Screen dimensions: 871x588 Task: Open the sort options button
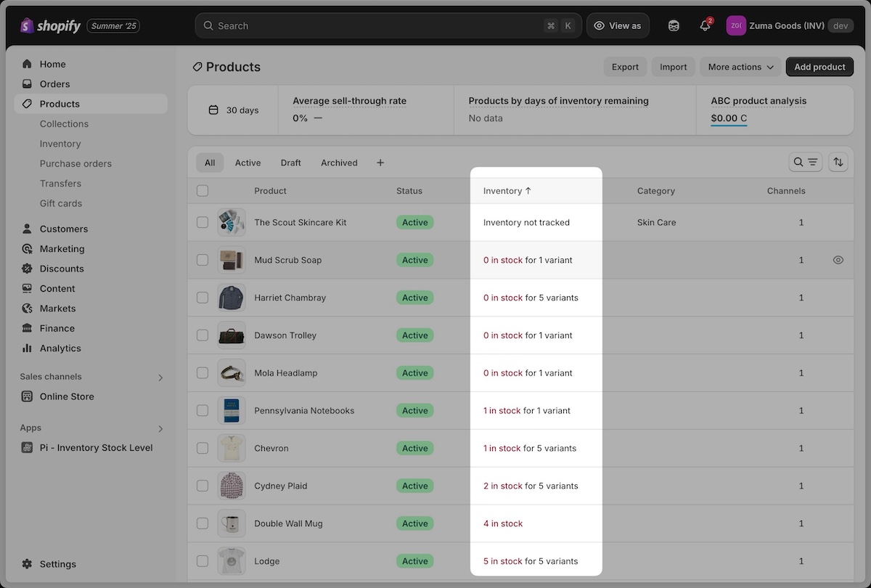(838, 162)
